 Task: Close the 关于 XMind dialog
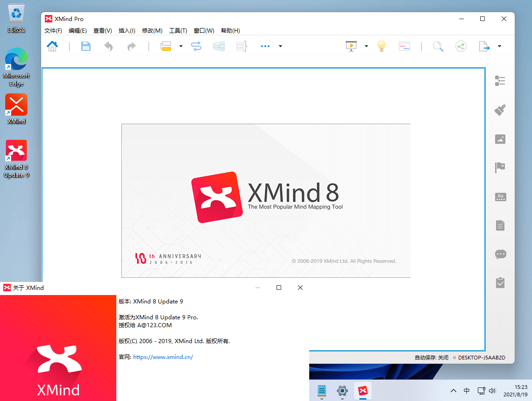(x=300, y=288)
